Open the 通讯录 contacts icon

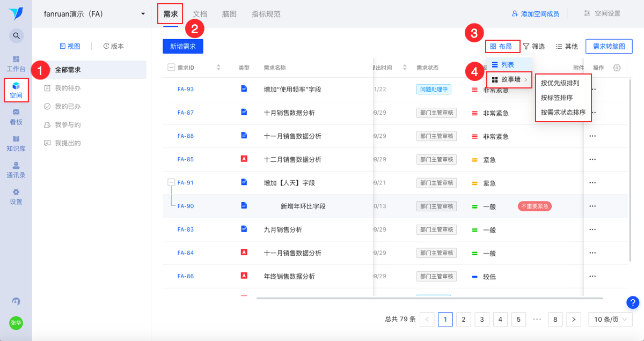coord(16,169)
